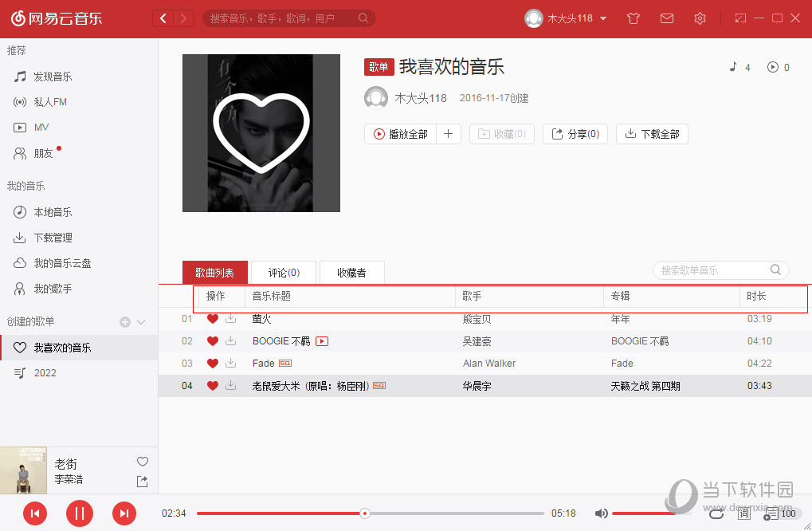This screenshot has height=531, width=812.
Task: Open settings with the gear icon
Action: pos(700,18)
